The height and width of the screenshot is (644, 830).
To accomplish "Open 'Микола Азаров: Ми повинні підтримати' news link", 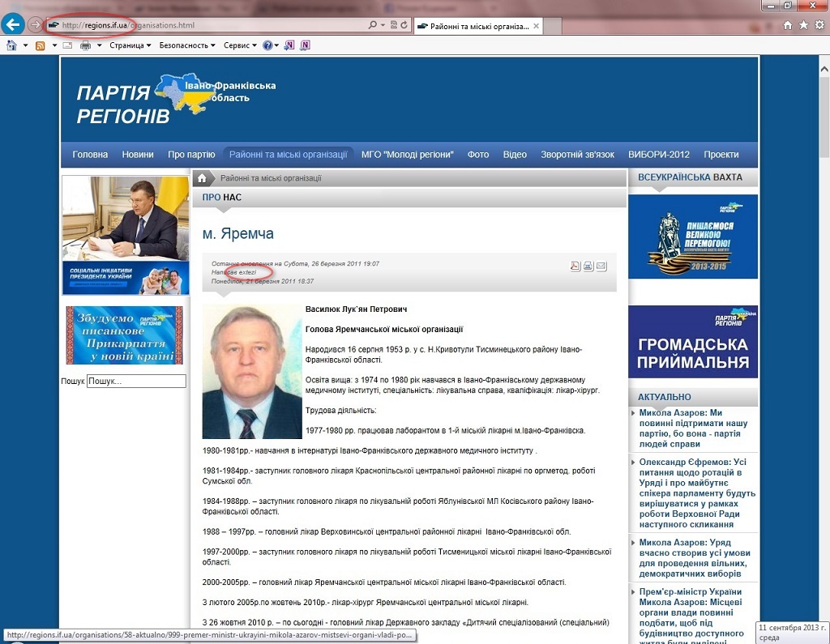I will [693, 428].
